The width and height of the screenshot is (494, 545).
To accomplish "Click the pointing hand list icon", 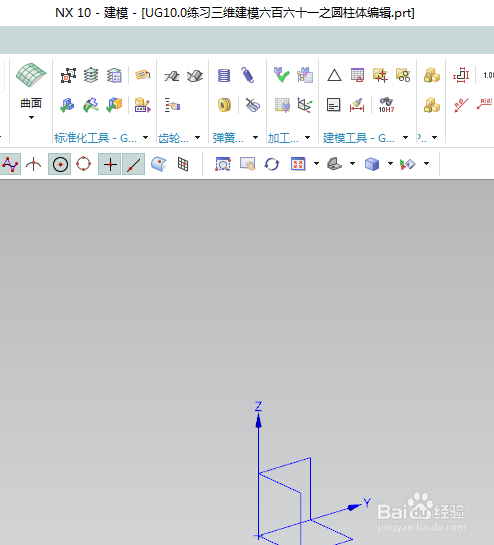I will pos(172,105).
